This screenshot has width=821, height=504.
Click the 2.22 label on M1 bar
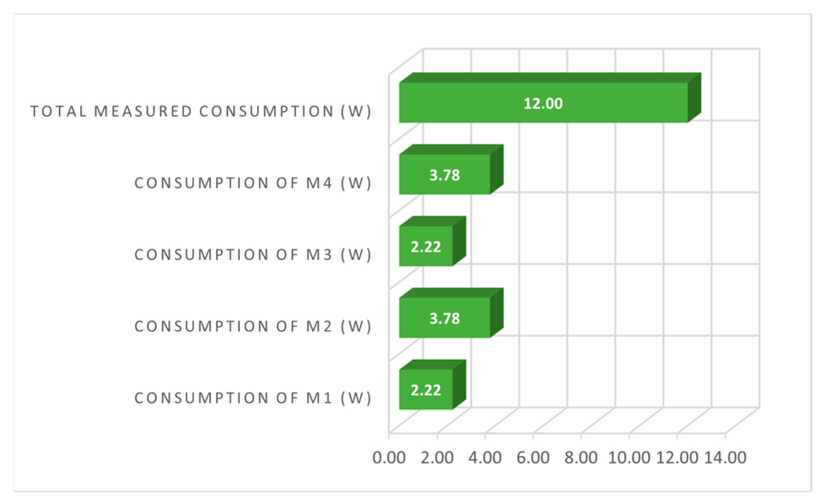click(x=426, y=390)
